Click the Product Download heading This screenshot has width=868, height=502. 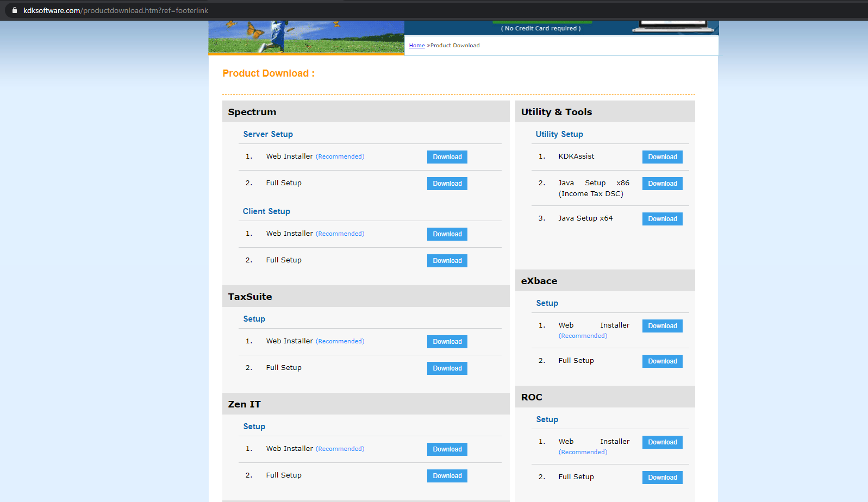point(268,73)
